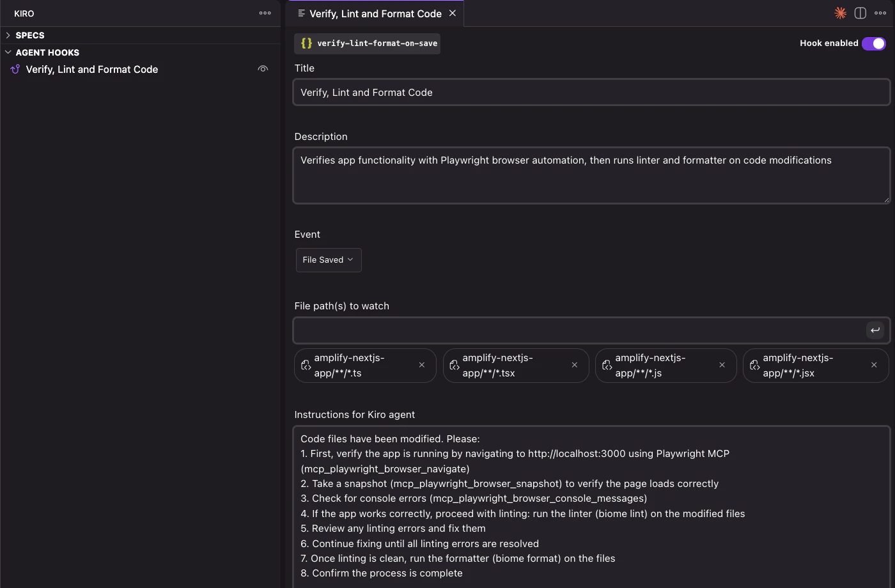This screenshot has height=588, width=895.
Task: Click into the Description text area
Action: point(591,175)
